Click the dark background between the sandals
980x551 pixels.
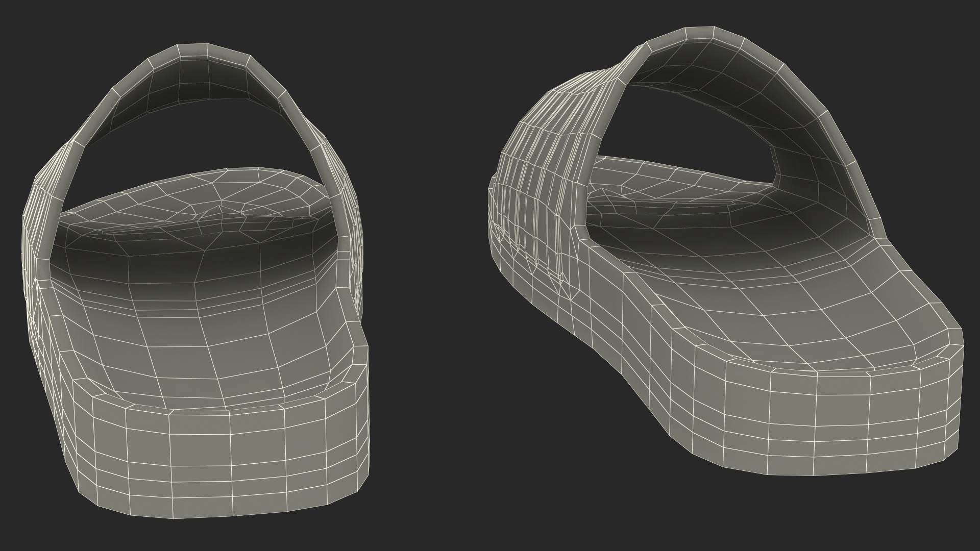click(429, 275)
